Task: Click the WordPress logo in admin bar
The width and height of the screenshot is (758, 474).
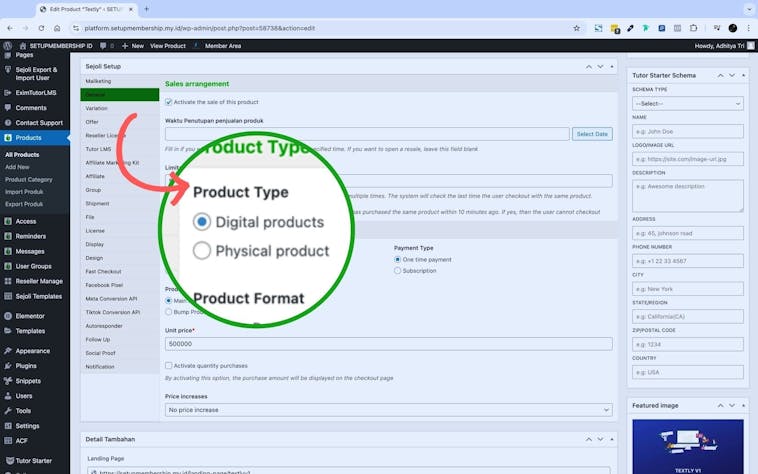Action: pos(7,46)
